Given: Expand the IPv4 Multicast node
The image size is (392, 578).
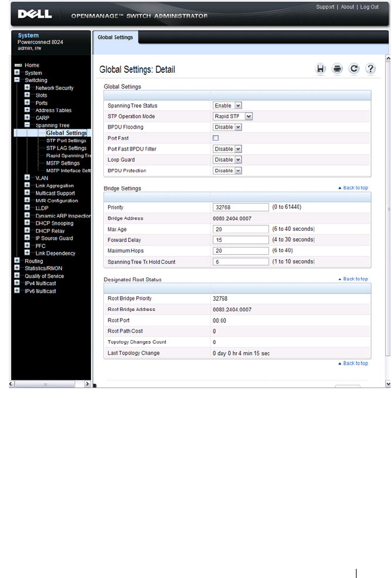Looking at the screenshot, I should coord(17,283).
